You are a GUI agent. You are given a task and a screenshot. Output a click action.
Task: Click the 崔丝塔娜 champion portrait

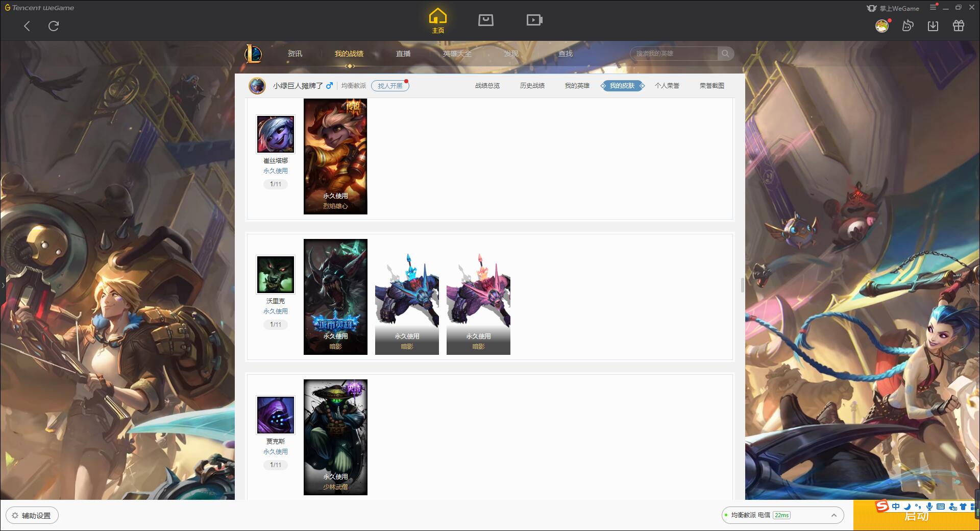tap(276, 134)
